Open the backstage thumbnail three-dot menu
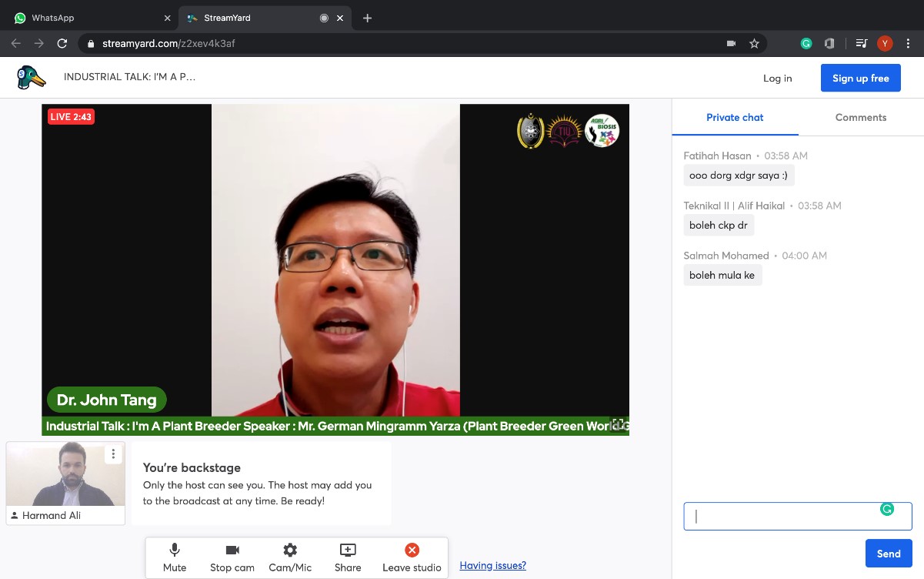 pos(113,453)
